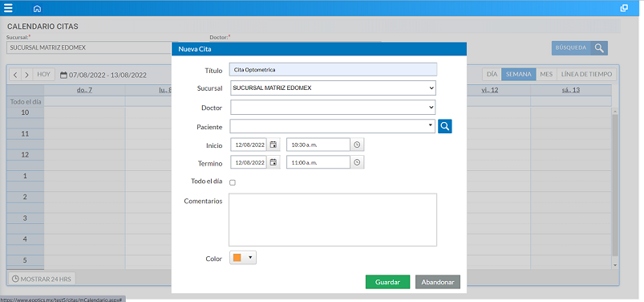Go to previous week arrow
Image resolution: width=644 pixels, height=302 pixels.
point(15,75)
